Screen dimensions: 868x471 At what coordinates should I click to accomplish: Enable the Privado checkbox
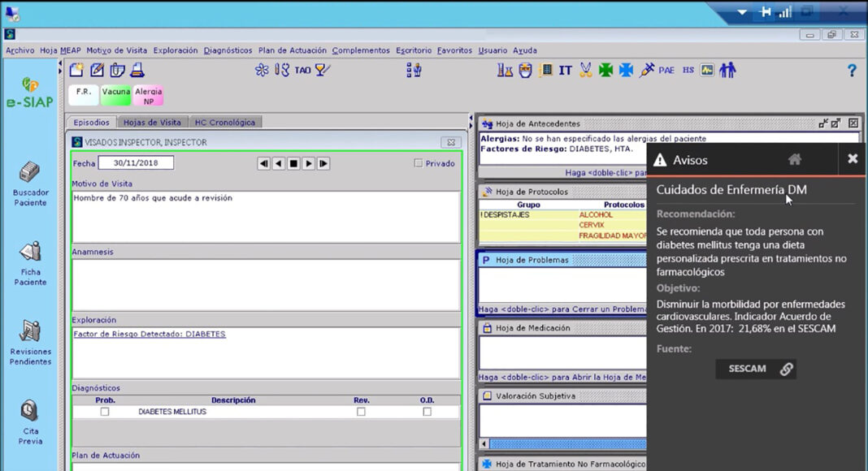(x=419, y=163)
